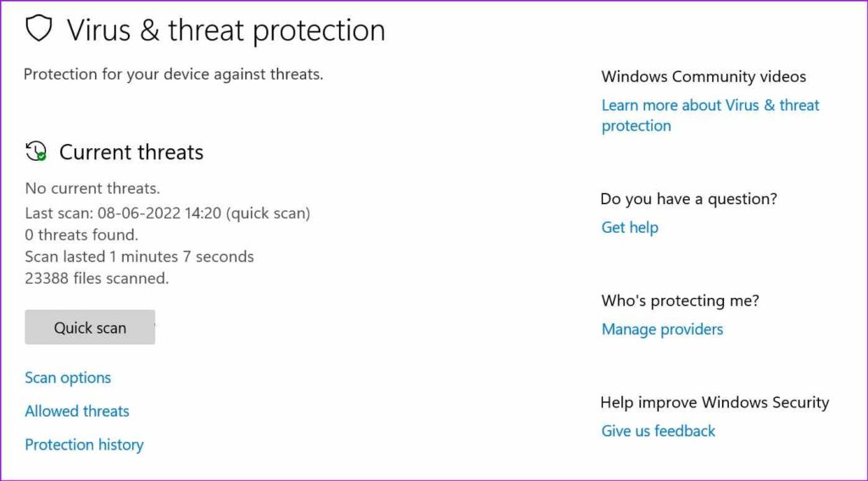
Task: Open the Allowed threats link
Action: pyautogui.click(x=77, y=412)
